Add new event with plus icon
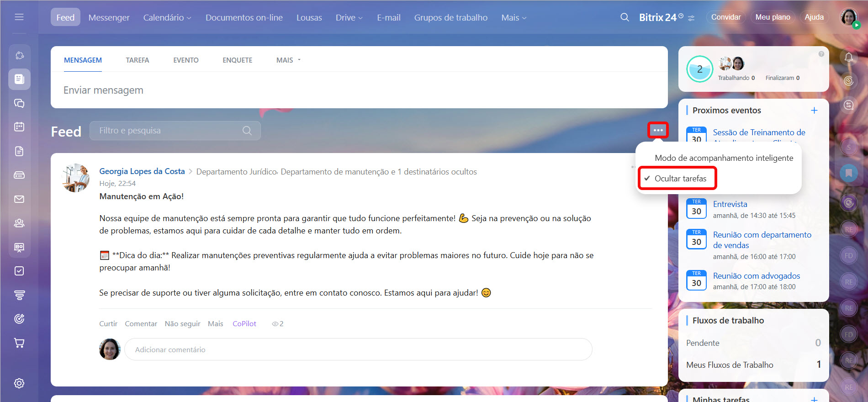 814,111
